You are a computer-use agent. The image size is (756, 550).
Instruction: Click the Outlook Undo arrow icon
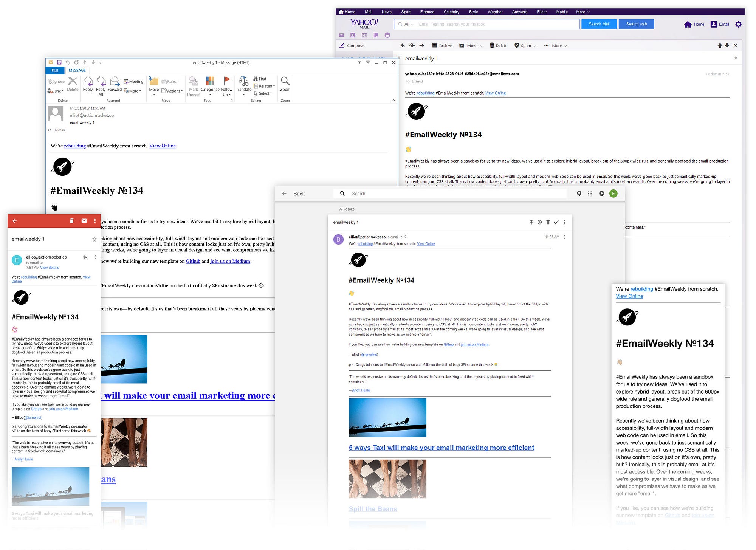point(68,62)
